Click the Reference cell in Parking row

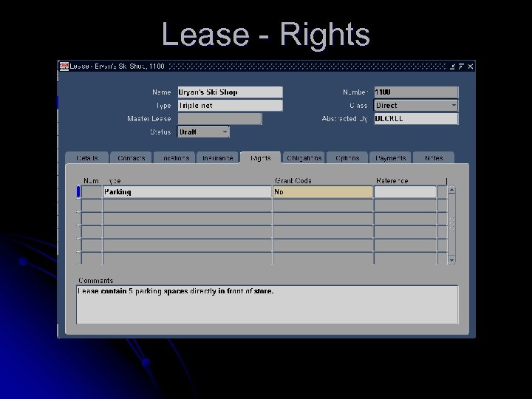pos(405,192)
